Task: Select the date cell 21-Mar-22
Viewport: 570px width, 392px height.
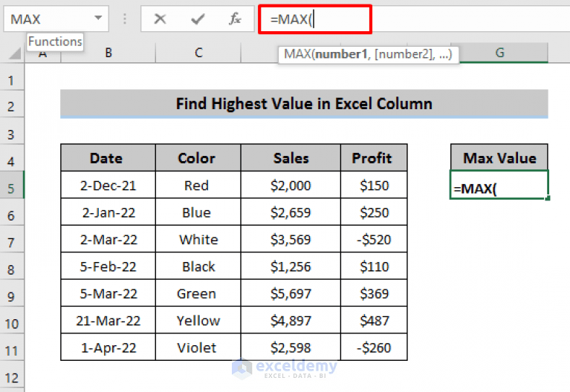Action: coord(108,320)
